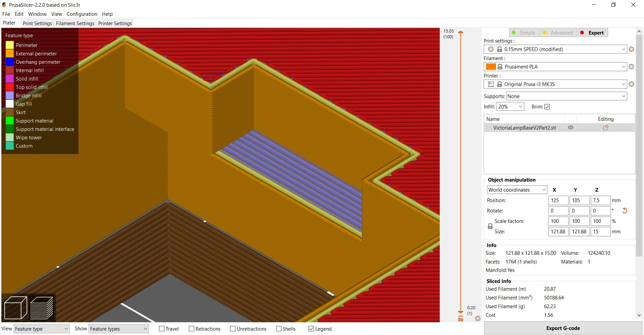Open the Original Prusa i3 MK3S printer dropdown
This screenshot has height=335, width=644.
(x=555, y=84)
